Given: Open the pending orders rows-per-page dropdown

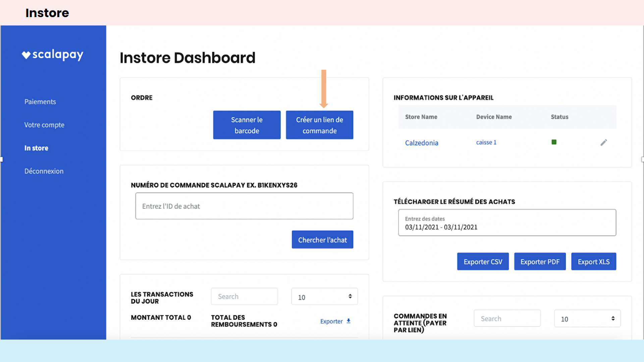Looking at the screenshot, I should point(587,318).
